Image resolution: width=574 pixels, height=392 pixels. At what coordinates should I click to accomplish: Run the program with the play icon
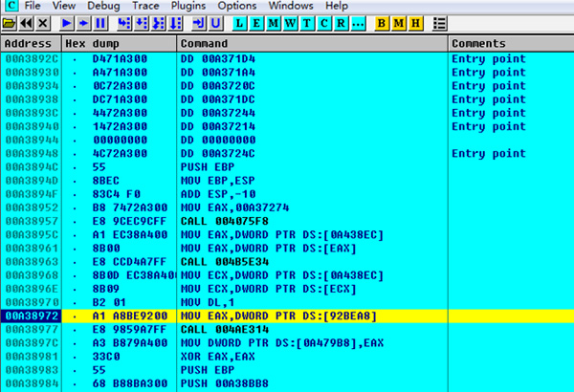click(x=67, y=24)
